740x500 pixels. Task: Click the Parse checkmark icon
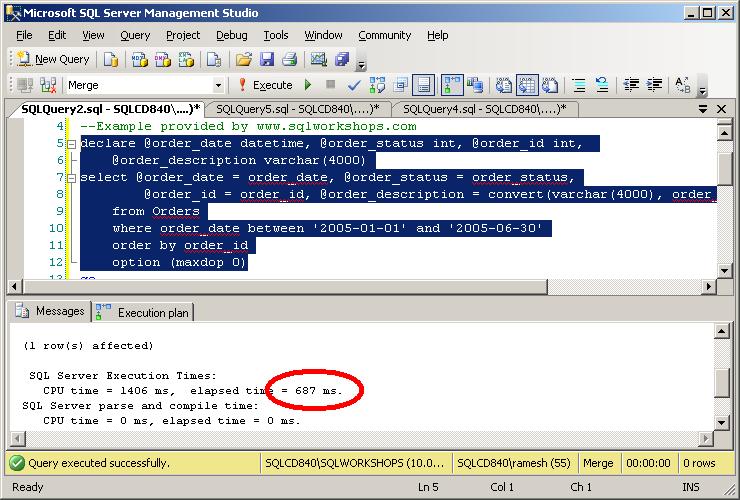354,85
